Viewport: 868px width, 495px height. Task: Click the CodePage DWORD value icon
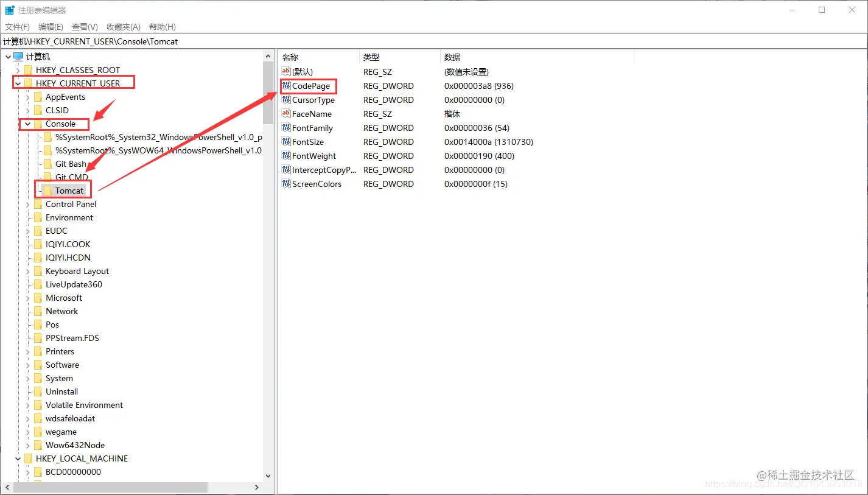tap(286, 86)
